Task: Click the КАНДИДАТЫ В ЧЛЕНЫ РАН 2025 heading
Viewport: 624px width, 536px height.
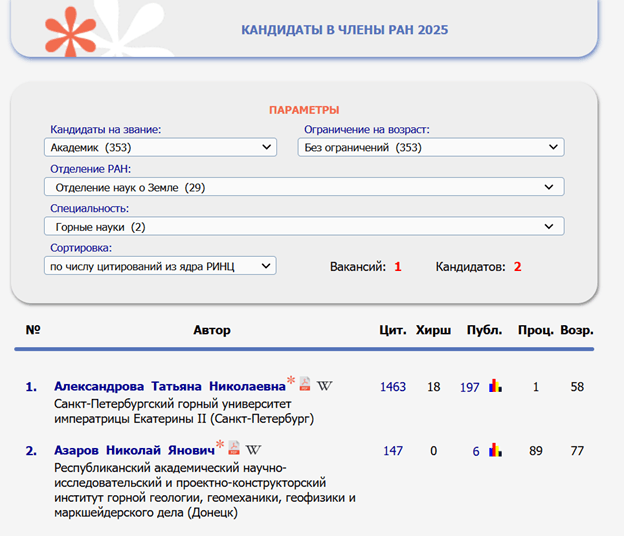Action: tap(345, 30)
